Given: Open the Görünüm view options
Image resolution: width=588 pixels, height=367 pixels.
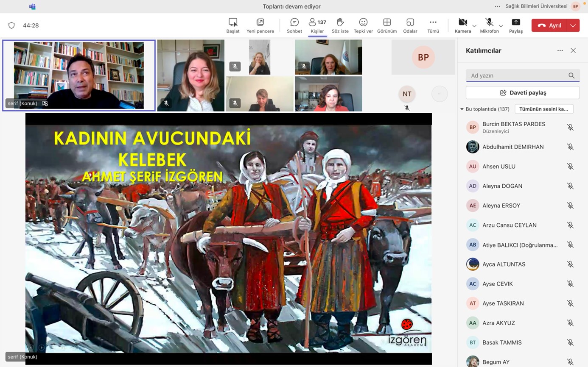Looking at the screenshot, I should 387,25.
